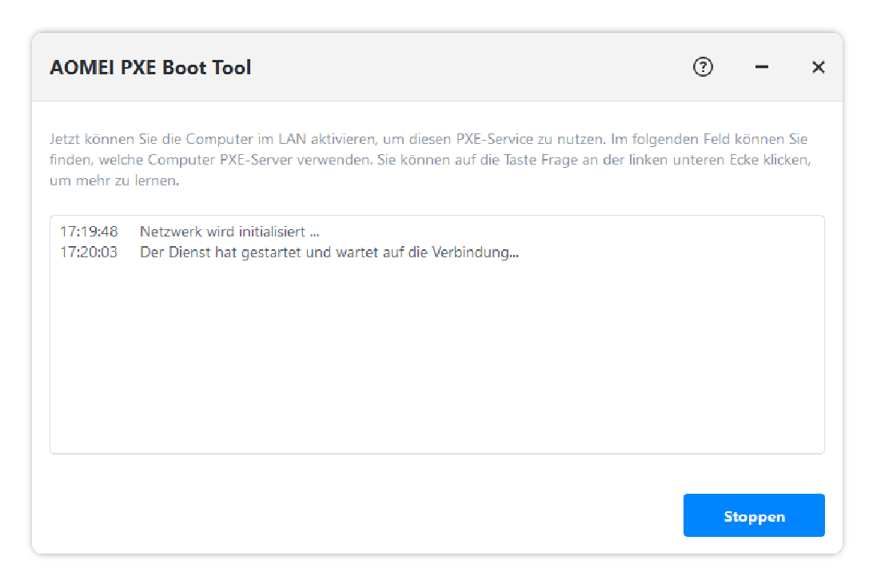Click "Jetzt" at the start of the instructions

(63, 139)
